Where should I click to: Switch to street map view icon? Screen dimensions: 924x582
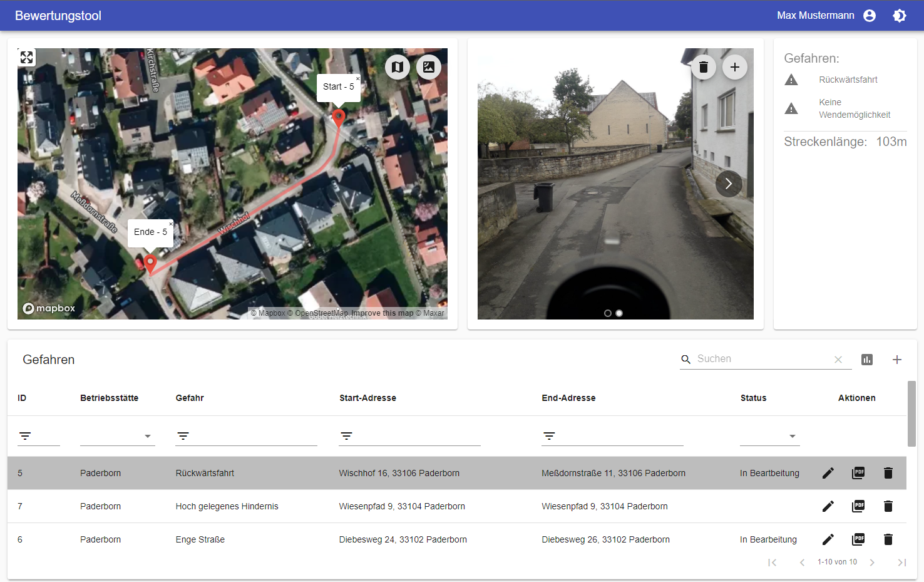coord(398,67)
